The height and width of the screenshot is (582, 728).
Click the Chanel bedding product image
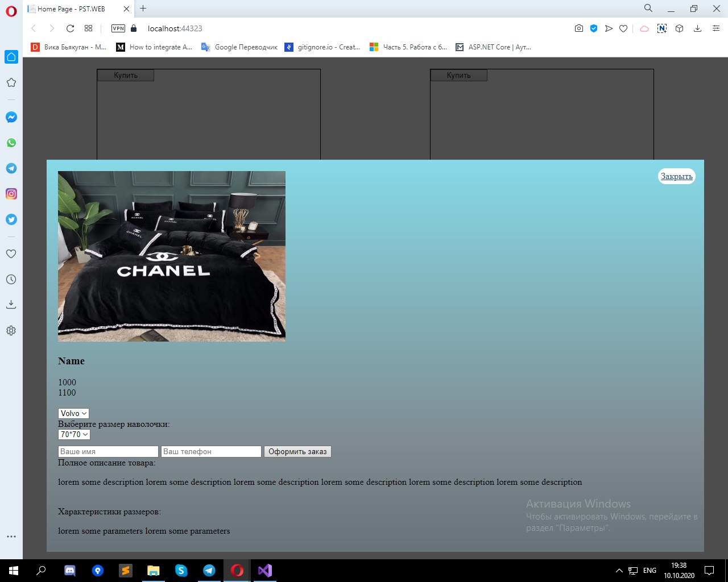pyautogui.click(x=172, y=256)
